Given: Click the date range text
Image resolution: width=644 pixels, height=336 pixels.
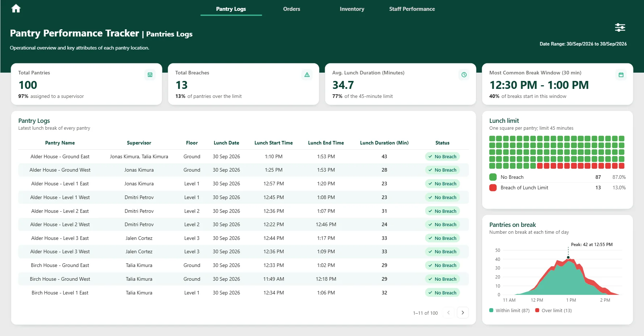Looking at the screenshot, I should tap(583, 44).
